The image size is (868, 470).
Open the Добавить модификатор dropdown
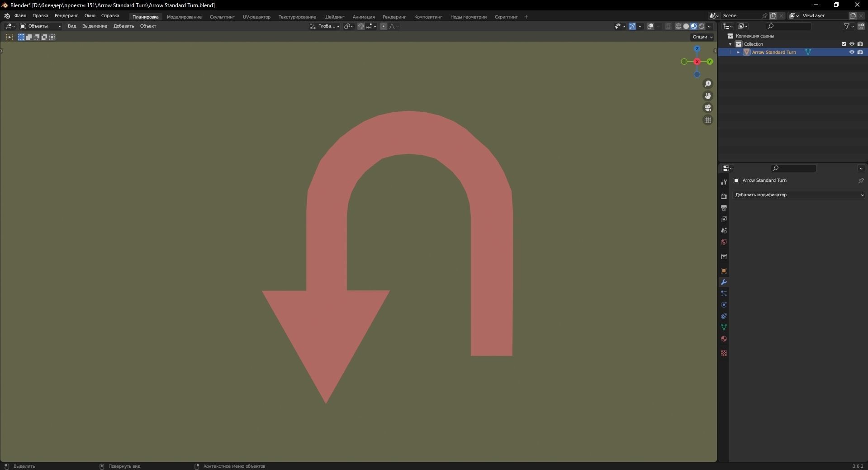click(x=799, y=195)
